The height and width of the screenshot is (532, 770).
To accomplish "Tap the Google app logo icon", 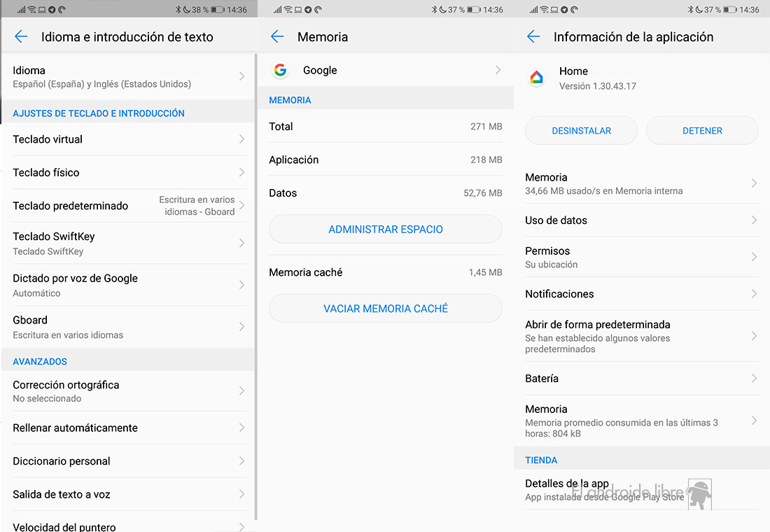I will [281, 70].
